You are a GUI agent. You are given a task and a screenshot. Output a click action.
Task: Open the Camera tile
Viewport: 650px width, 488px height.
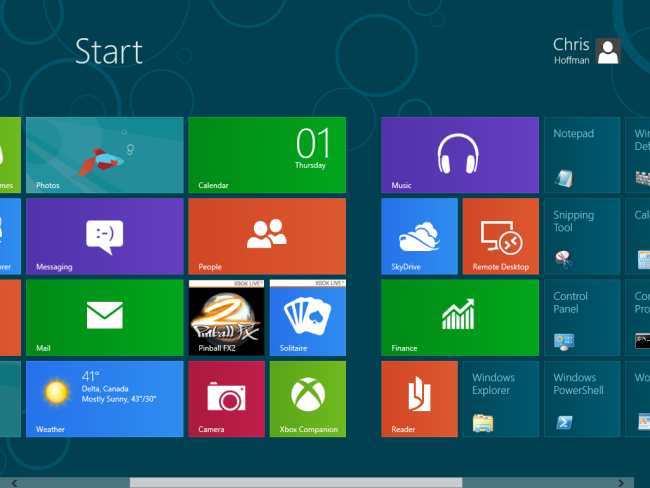coord(226,399)
